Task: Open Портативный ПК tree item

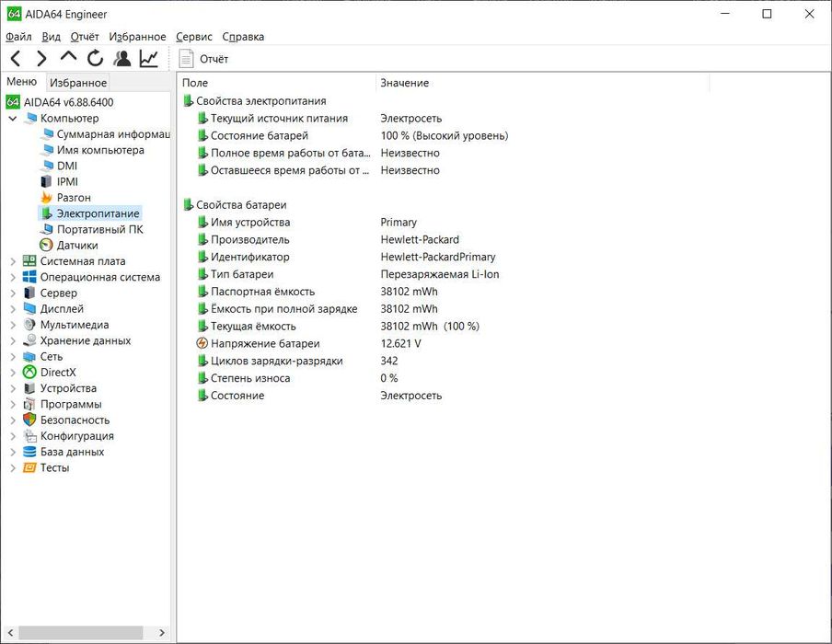Action: point(99,229)
